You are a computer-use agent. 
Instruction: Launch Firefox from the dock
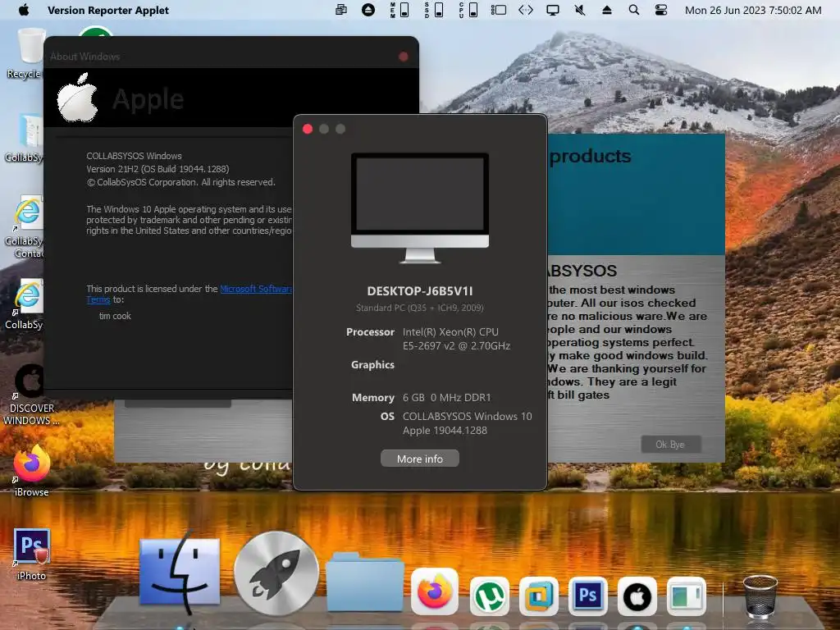pos(435,592)
